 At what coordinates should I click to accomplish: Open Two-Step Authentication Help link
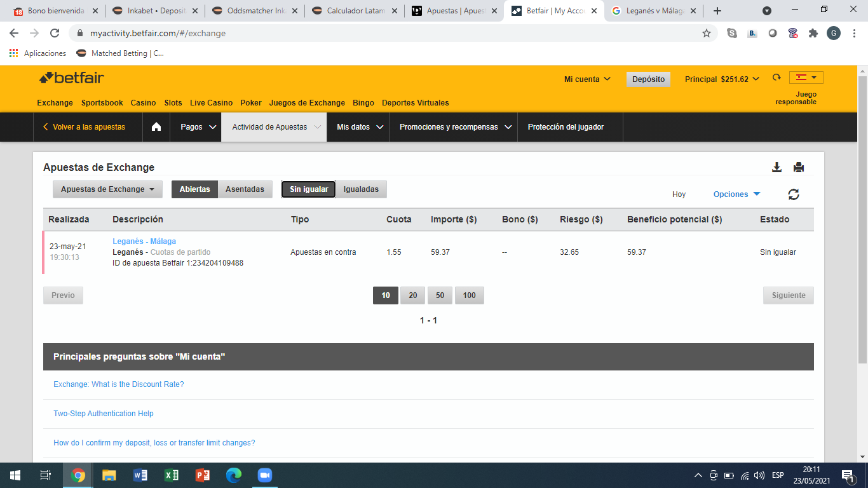pyautogui.click(x=104, y=414)
